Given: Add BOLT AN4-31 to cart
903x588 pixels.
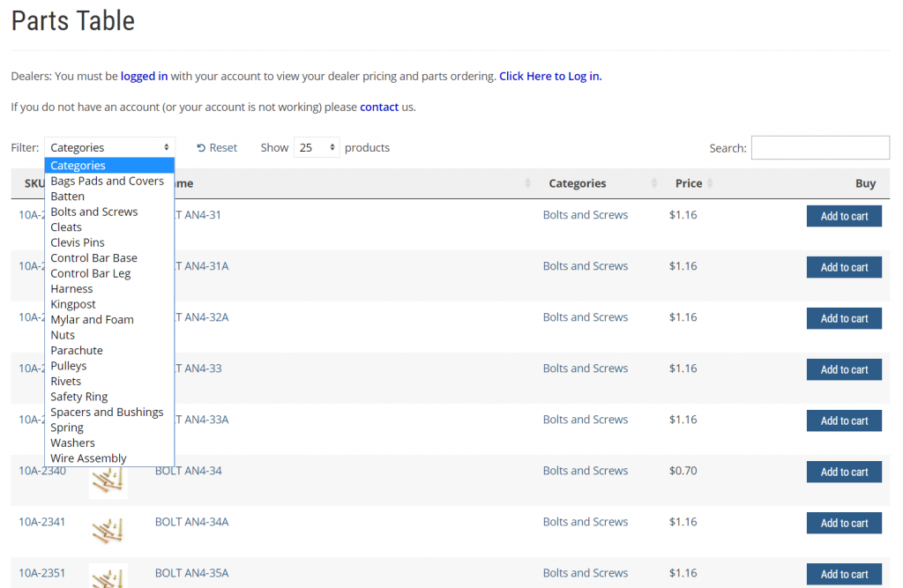Looking at the screenshot, I should [x=843, y=216].
